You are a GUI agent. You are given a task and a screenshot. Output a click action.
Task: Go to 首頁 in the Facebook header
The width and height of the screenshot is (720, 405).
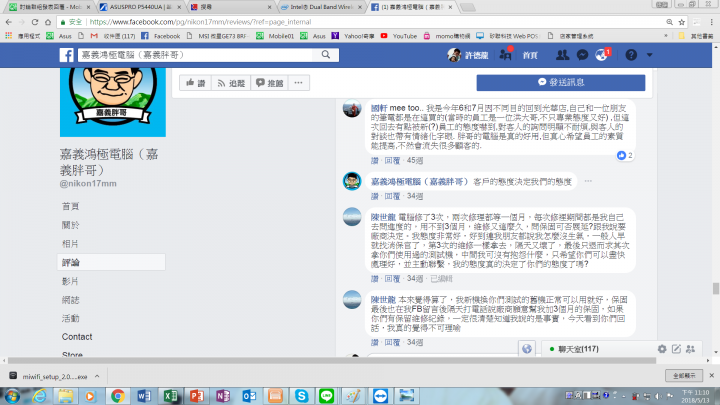(x=530, y=55)
